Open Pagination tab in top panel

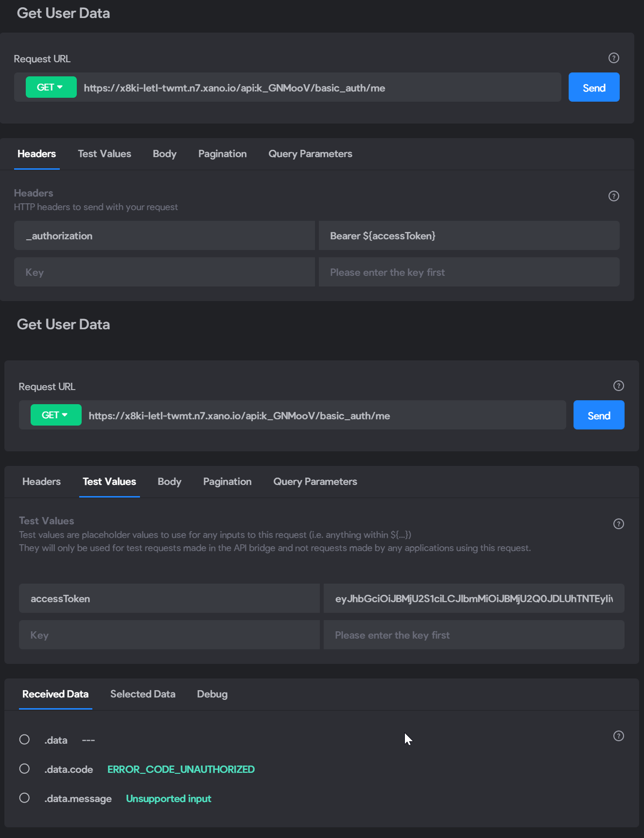[x=223, y=154]
